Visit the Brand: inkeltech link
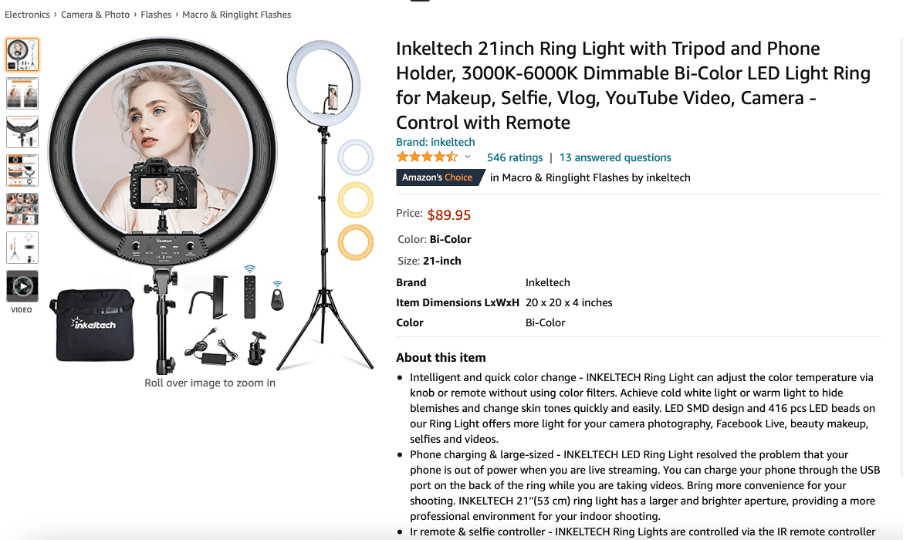Image resolution: width=904 pixels, height=540 pixels. pyautogui.click(x=435, y=142)
